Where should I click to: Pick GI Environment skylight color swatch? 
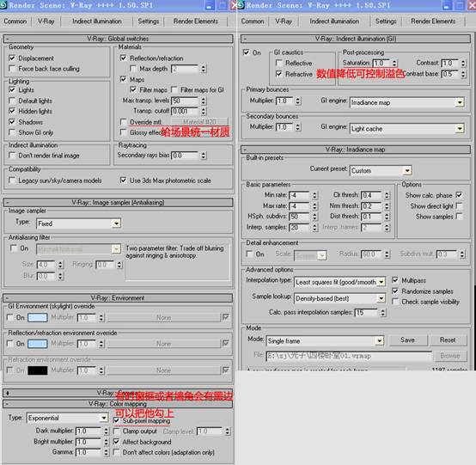(38, 318)
